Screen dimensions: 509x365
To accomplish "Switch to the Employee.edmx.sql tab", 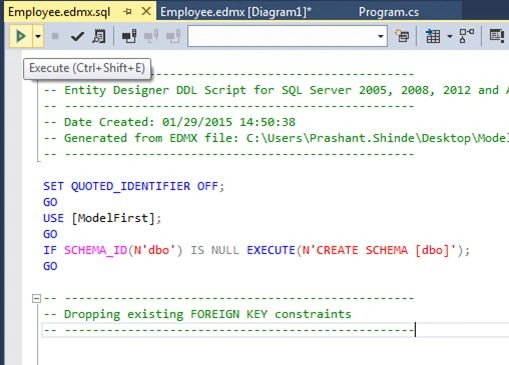I will coord(59,12).
